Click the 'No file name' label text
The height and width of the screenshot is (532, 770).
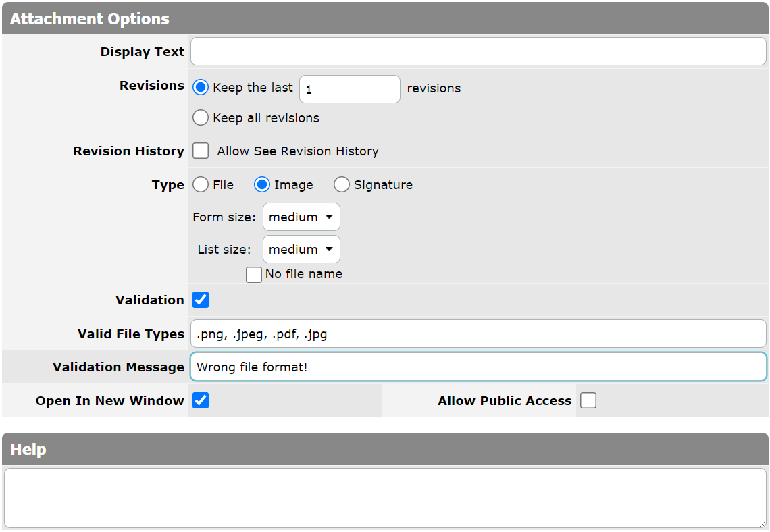click(x=304, y=274)
